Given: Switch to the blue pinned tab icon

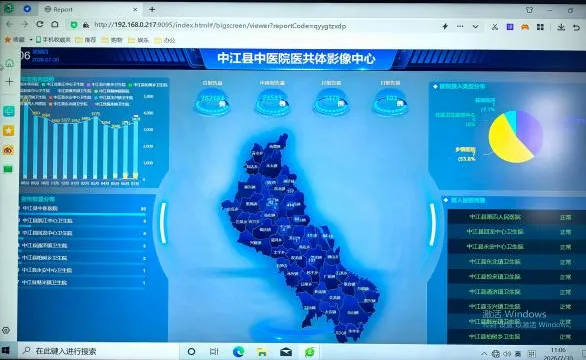Looking at the screenshot, I should coord(27,9).
